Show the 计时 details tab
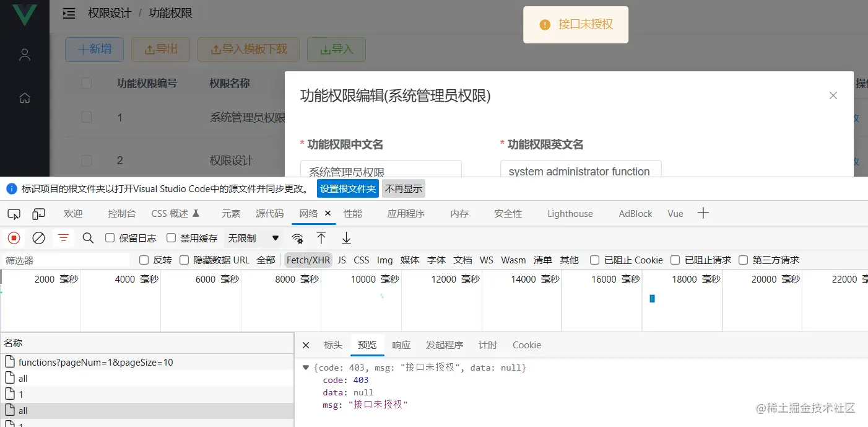 point(488,345)
